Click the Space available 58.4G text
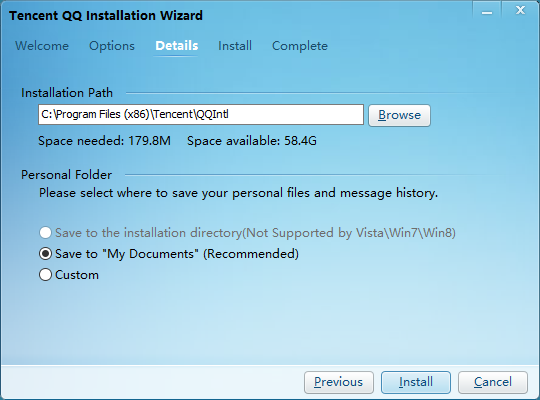This screenshot has width=540, height=400. (x=252, y=141)
